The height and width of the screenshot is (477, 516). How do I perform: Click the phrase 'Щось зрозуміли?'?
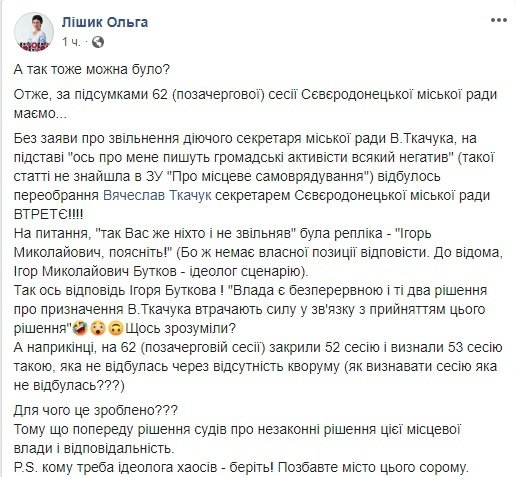[180, 329]
